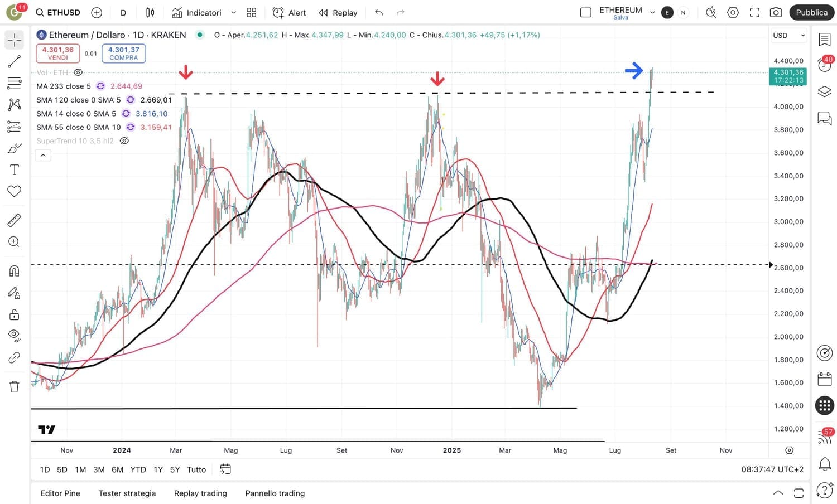Open the Editor Pine tab
The width and height of the screenshot is (837, 504).
click(x=60, y=493)
